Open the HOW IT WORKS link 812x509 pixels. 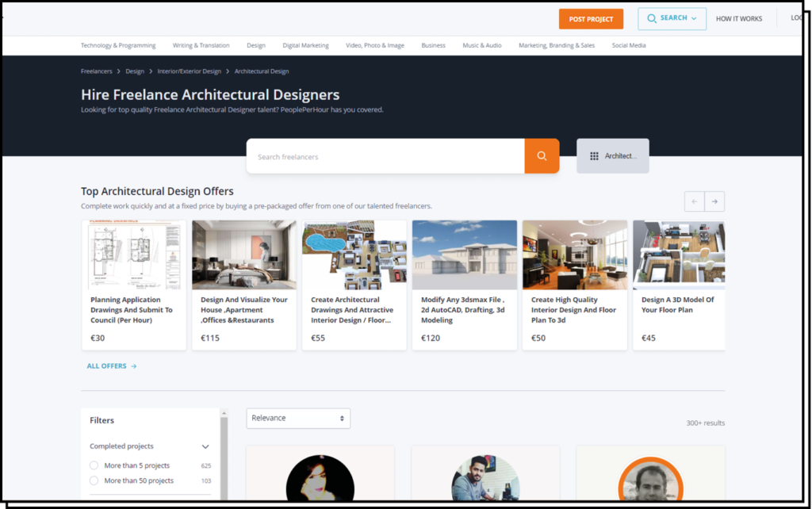[738, 19]
